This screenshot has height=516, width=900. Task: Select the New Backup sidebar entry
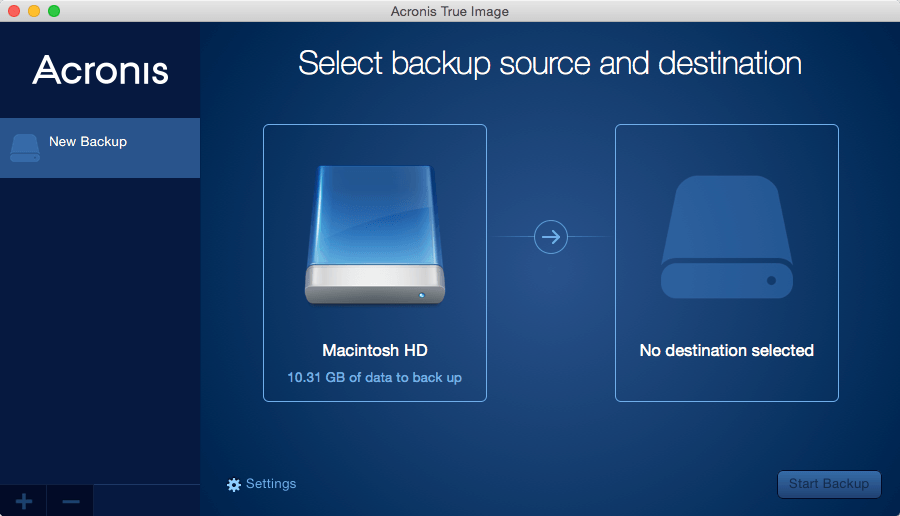pos(100,148)
